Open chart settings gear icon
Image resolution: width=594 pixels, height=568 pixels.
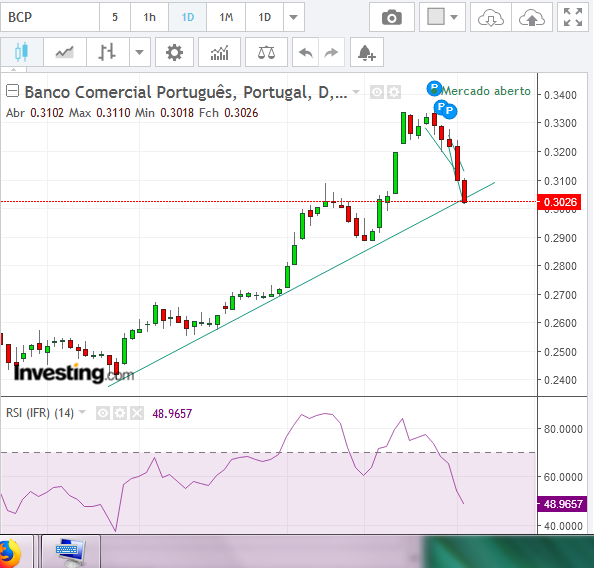[x=174, y=52]
